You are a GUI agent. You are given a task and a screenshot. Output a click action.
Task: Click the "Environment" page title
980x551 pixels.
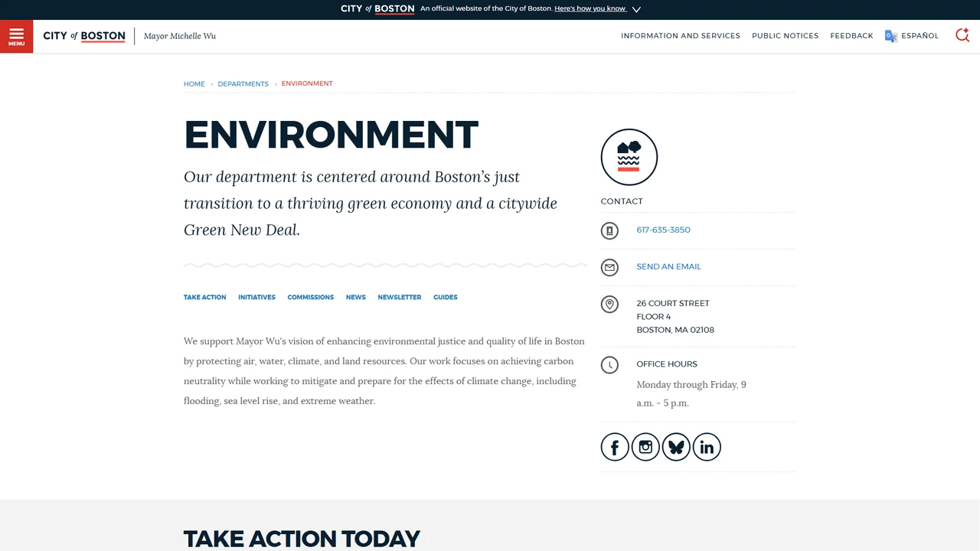pyautogui.click(x=331, y=135)
